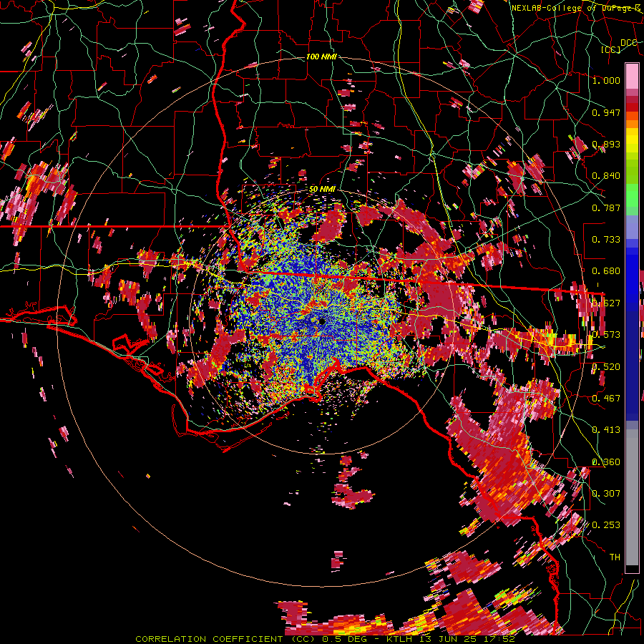The width and height of the screenshot is (644, 644).
Task: Click the 0.520 scale value
Action: tap(606, 367)
